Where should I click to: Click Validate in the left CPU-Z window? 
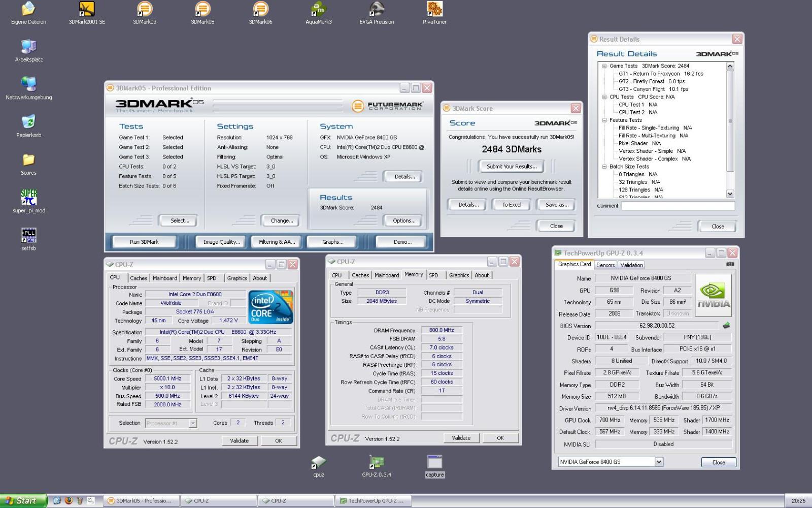[240, 440]
